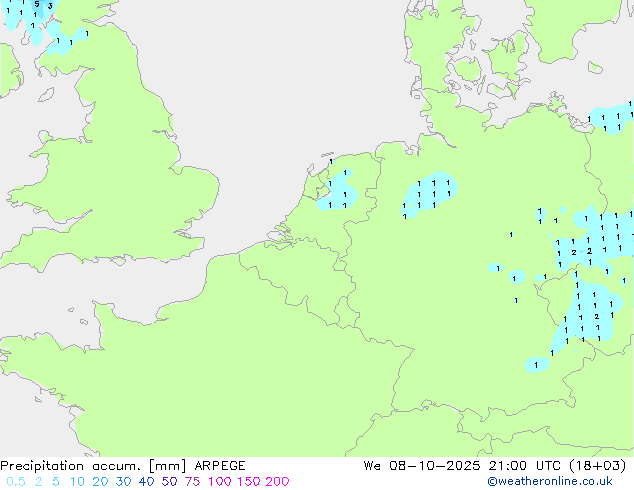
Task: Select the 200 mm legend value
Action: pos(277,482)
